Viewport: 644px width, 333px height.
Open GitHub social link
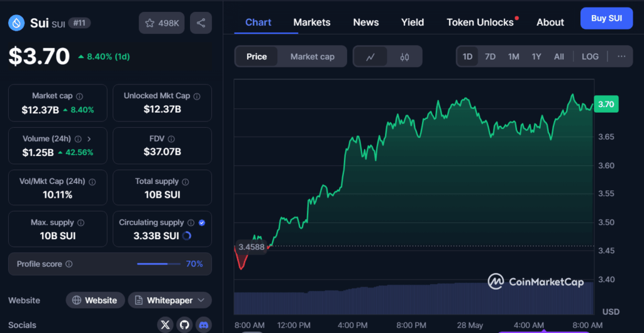point(184,325)
